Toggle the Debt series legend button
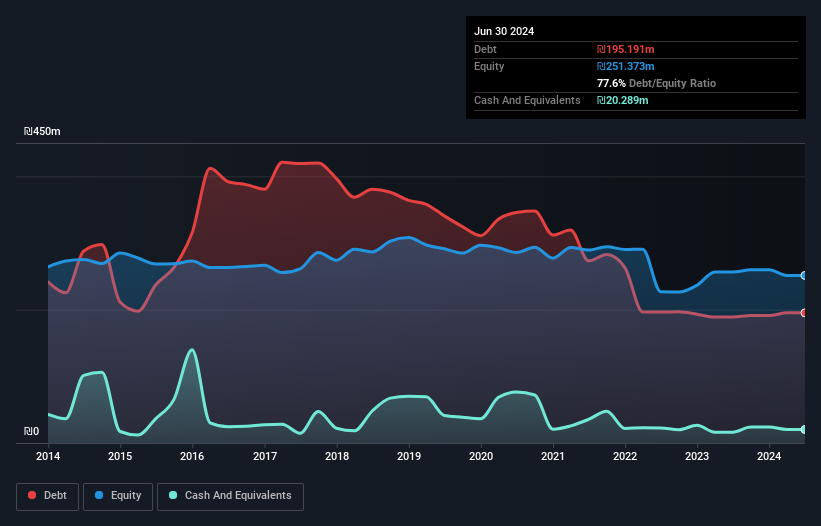 [x=47, y=496]
